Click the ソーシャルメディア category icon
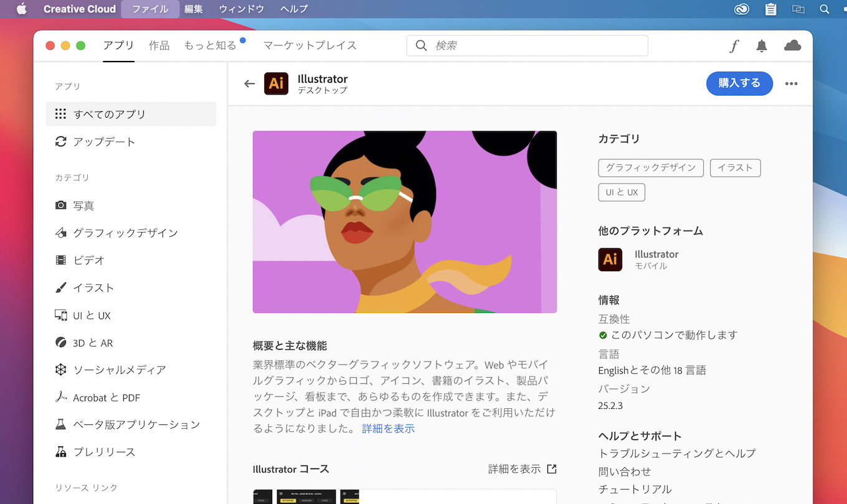This screenshot has width=847, height=504. 60,370
